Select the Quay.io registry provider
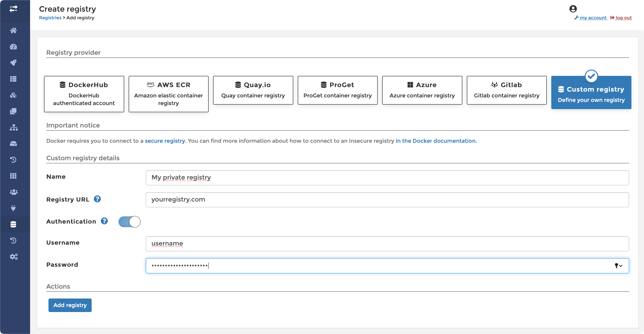Viewport: 644px width, 334px height. [x=253, y=90]
